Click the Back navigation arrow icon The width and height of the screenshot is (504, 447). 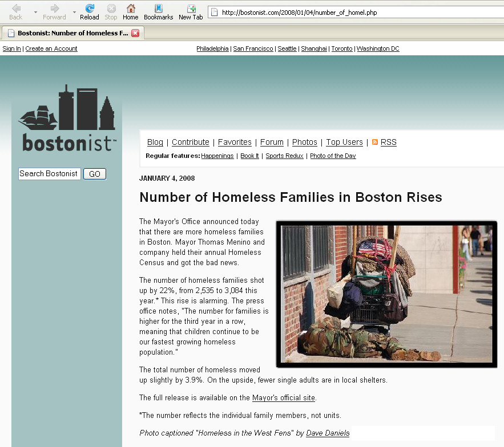pos(16,9)
